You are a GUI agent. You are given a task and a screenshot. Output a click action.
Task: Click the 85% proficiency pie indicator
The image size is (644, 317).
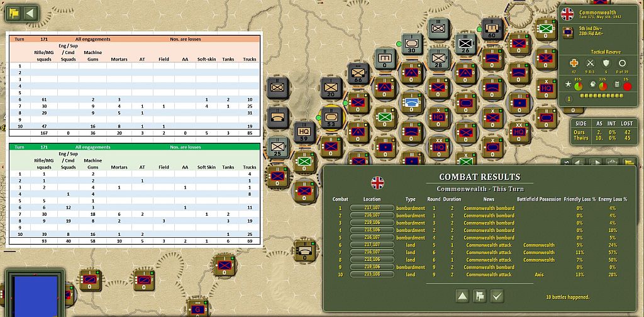[579, 87]
